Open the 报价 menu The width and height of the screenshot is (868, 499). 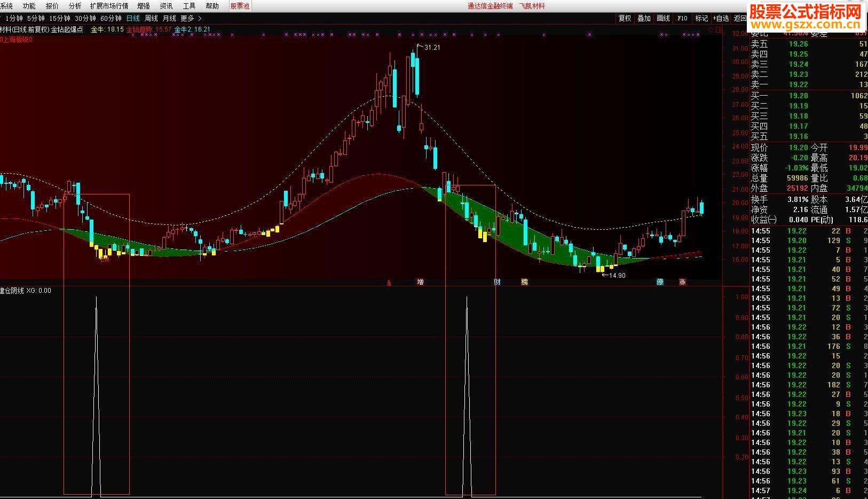(52, 6)
